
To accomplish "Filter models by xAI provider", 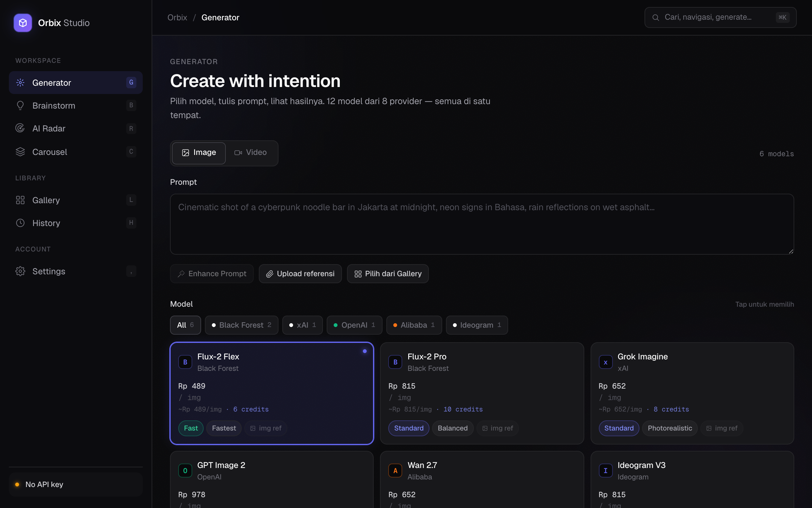I will coord(303,325).
